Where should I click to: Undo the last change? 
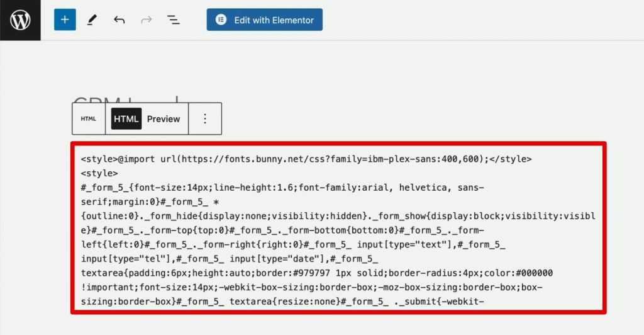point(119,20)
